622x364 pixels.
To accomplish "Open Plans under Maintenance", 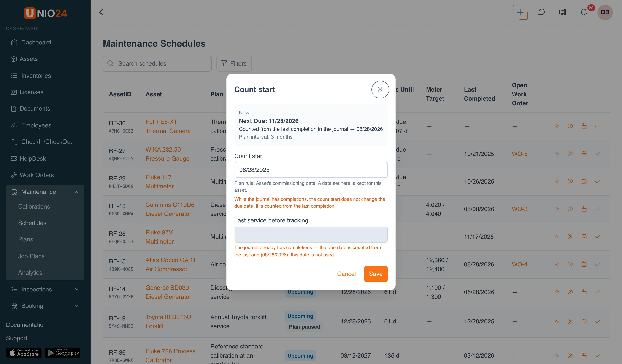I will (x=26, y=239).
